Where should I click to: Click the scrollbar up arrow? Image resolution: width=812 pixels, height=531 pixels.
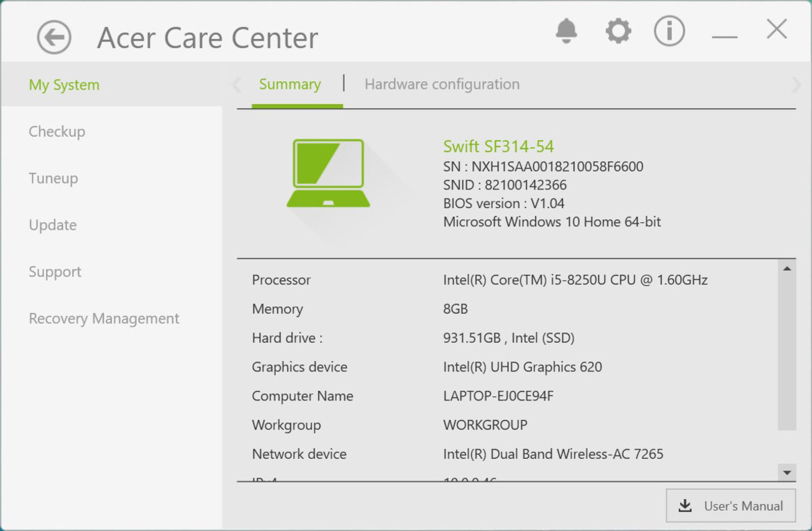click(x=786, y=269)
